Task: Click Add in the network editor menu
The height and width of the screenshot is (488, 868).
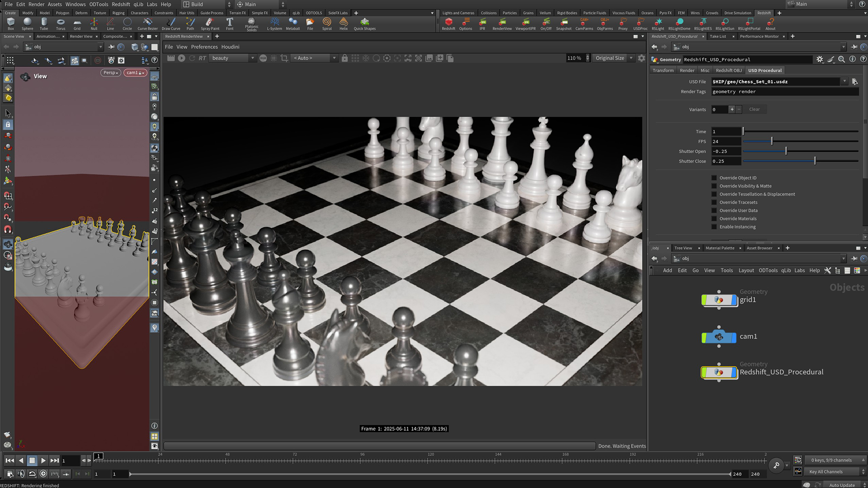Action: click(x=668, y=270)
